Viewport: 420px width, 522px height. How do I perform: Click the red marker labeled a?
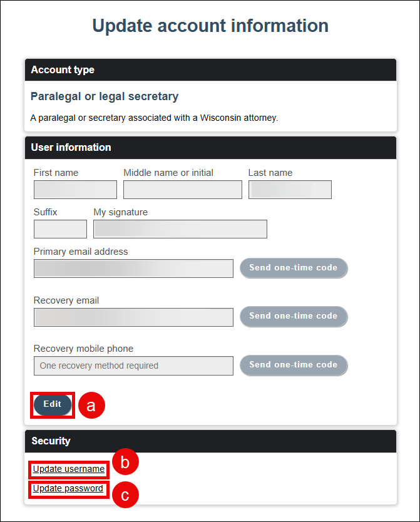pyautogui.click(x=91, y=406)
